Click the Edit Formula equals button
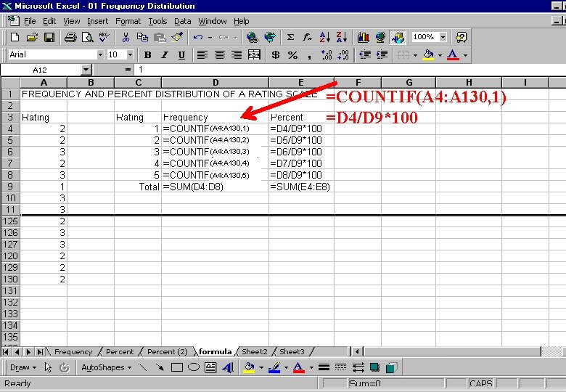The width and height of the screenshot is (566, 392). 128,70
